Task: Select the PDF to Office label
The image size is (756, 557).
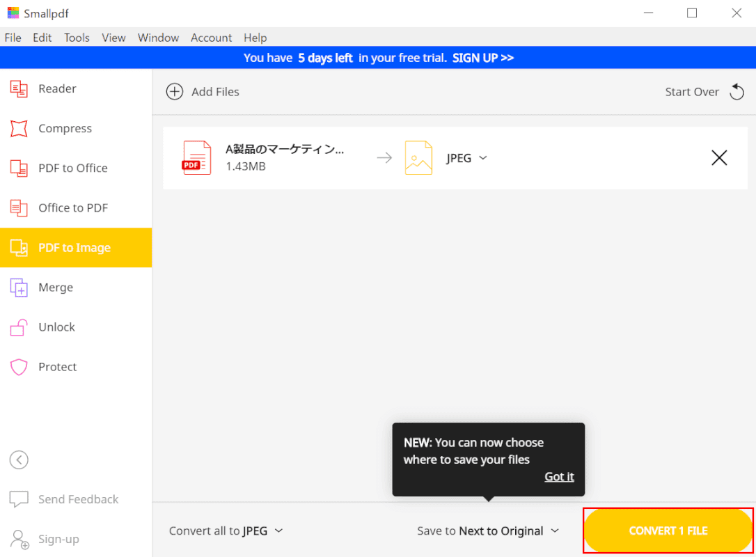Action: pyautogui.click(x=73, y=168)
